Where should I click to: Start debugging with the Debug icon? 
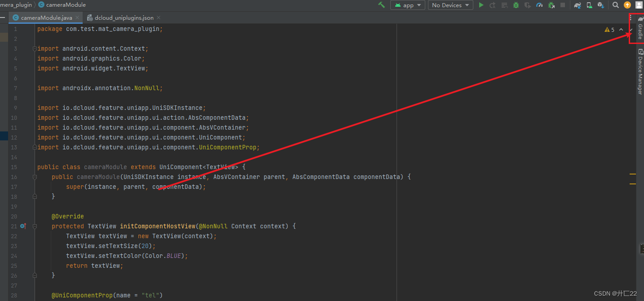[516, 5]
